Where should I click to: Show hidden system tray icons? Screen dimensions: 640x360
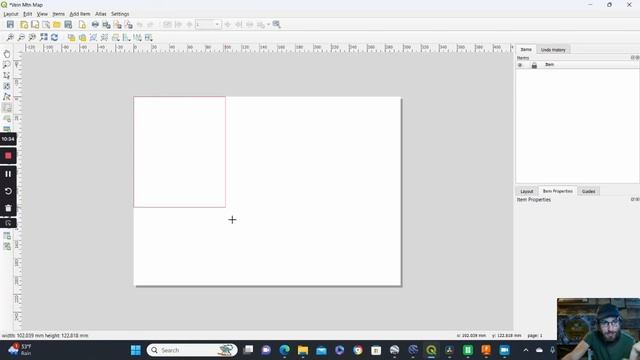pyautogui.click(x=526, y=350)
